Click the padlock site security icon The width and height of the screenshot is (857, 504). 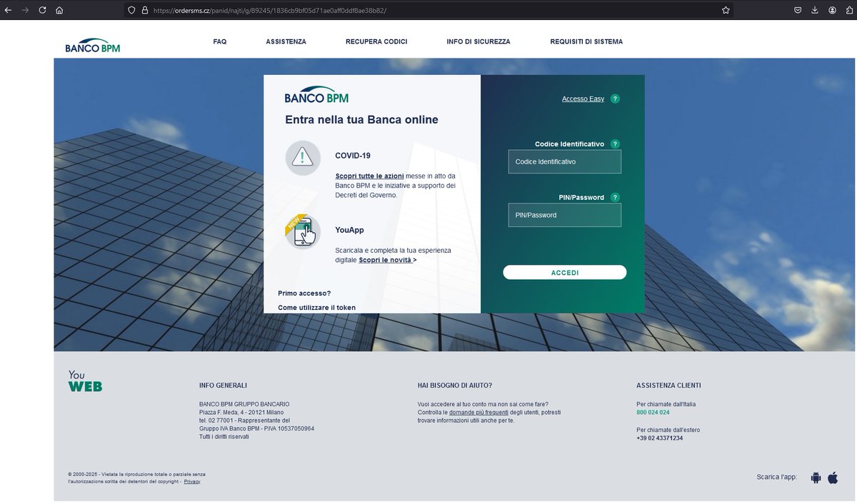(x=144, y=10)
